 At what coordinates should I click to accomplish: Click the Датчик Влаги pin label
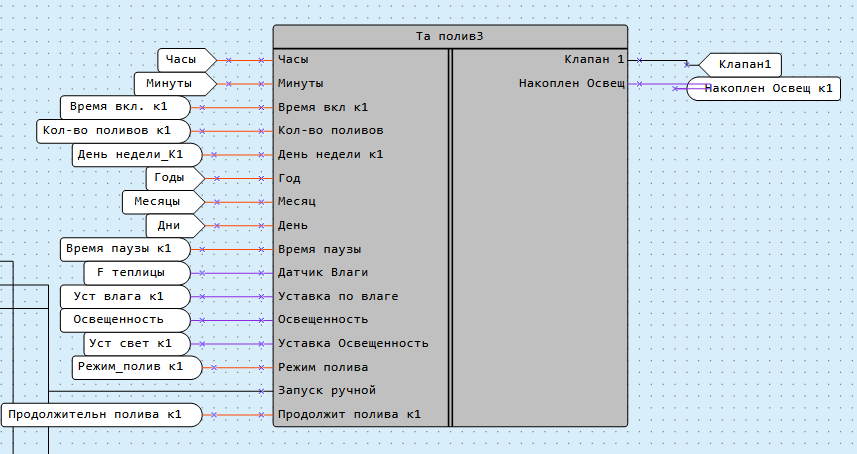pyautogui.click(x=323, y=273)
